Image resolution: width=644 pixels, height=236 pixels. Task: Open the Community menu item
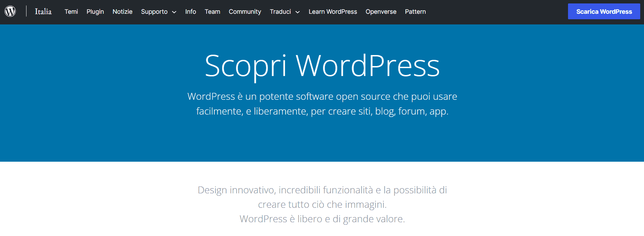(x=245, y=12)
